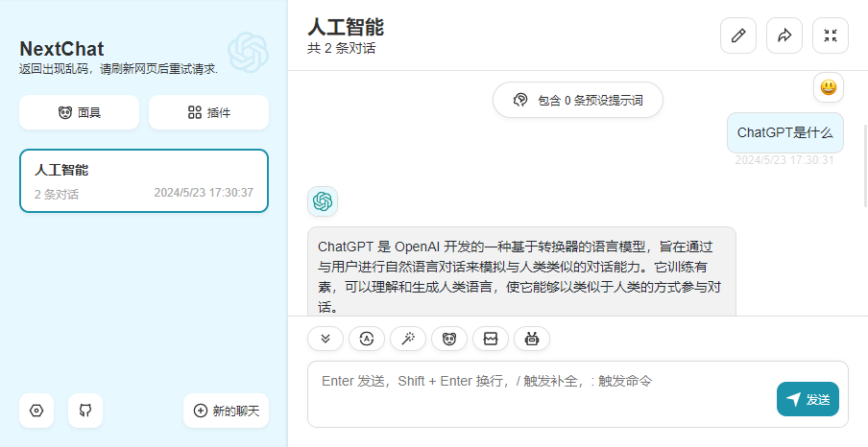Share the conversation using the arrow icon
Screen dimensions: 868x447
(x=784, y=35)
